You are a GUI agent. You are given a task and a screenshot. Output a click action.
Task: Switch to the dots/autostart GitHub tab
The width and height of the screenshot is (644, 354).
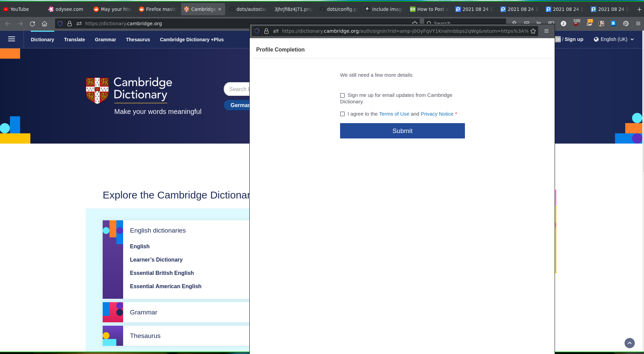(x=248, y=9)
